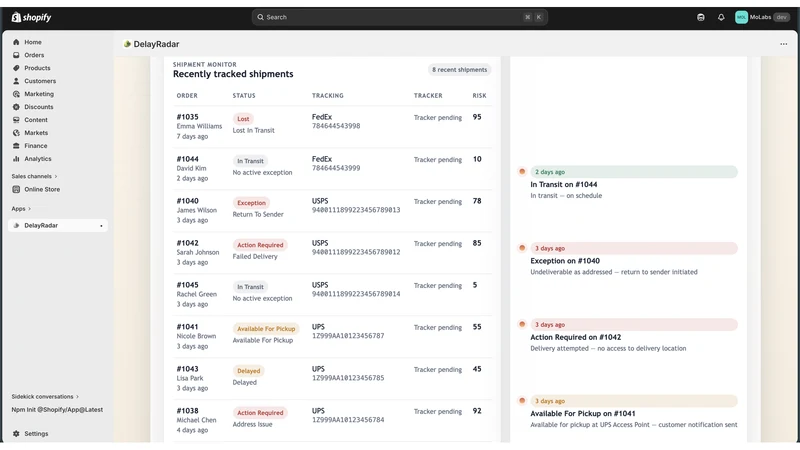This screenshot has height=450, width=800.
Task: Click tracking number 784644543998
Action: (x=336, y=126)
